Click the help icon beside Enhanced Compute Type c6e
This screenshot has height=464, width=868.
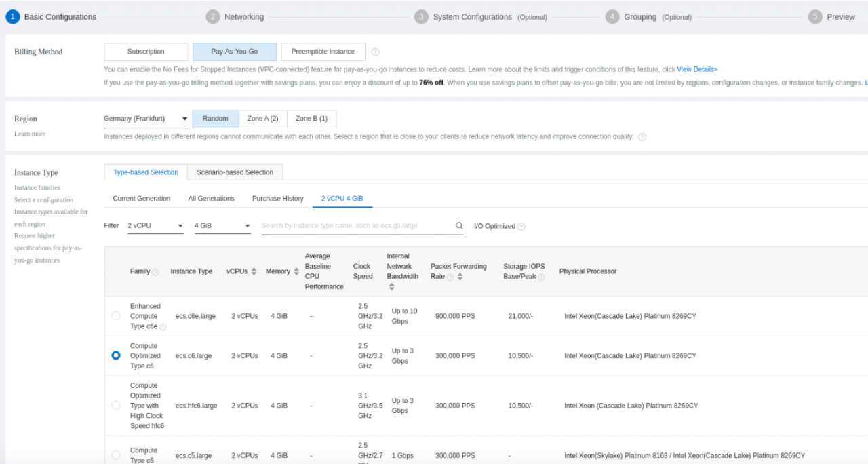[163, 327]
